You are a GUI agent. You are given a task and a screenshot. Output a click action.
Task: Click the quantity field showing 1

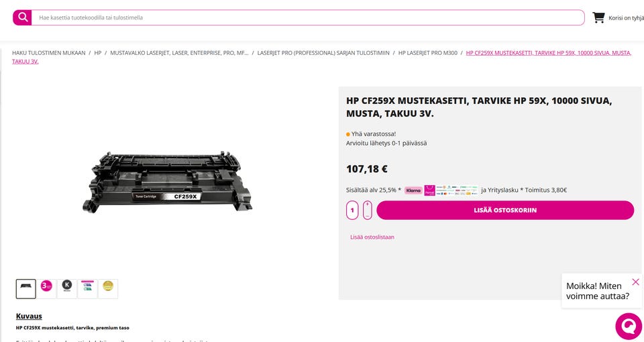coord(352,210)
